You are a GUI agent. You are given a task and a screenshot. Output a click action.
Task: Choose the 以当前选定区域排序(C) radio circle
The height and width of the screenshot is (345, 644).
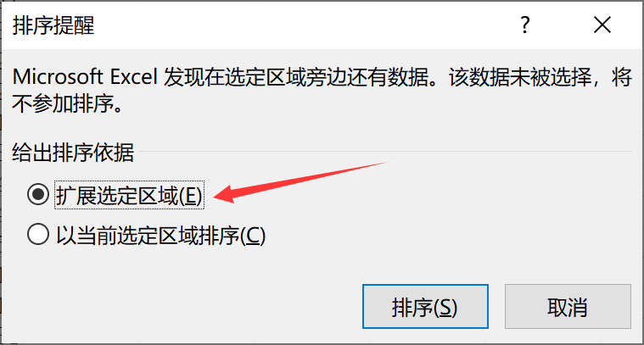(x=38, y=235)
